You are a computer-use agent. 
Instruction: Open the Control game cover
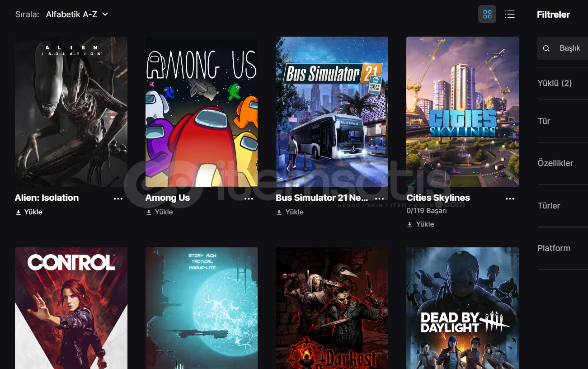pyautogui.click(x=71, y=308)
